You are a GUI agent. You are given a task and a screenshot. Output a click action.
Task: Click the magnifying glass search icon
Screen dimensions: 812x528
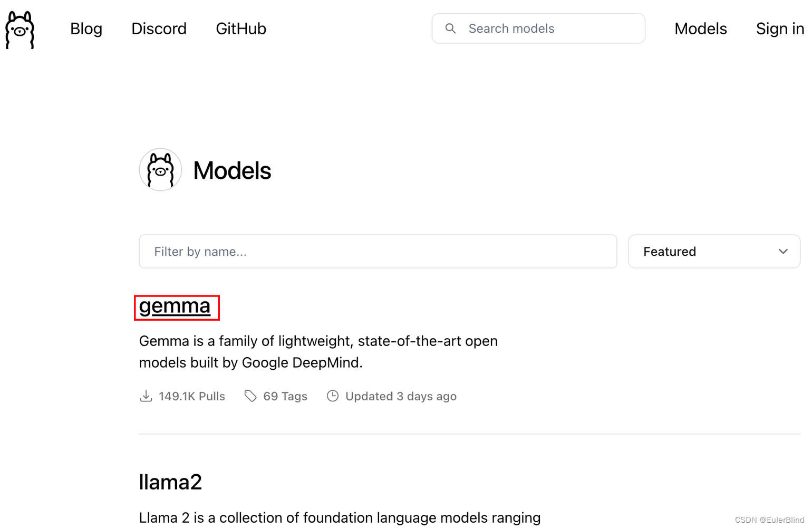450,28
